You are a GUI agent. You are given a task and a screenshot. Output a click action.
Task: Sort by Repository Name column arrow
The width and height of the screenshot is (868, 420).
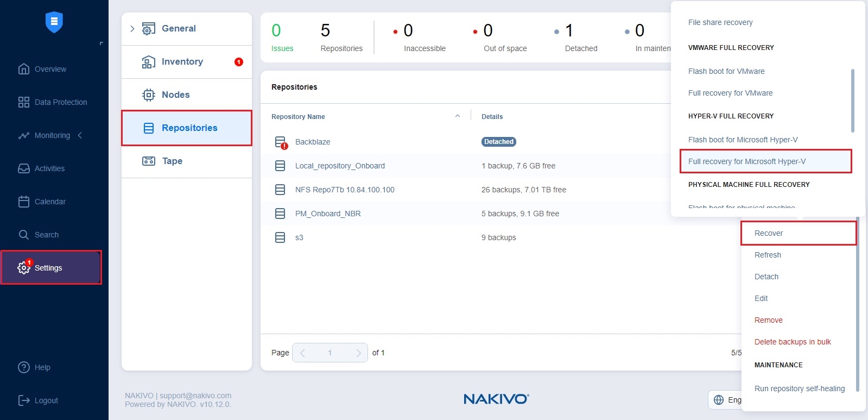[457, 116]
